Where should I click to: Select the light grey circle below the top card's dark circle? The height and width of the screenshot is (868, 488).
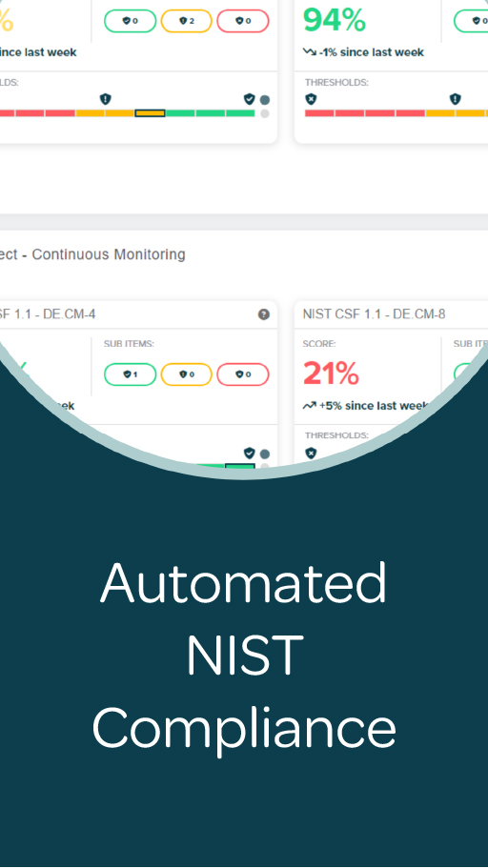pos(265,113)
